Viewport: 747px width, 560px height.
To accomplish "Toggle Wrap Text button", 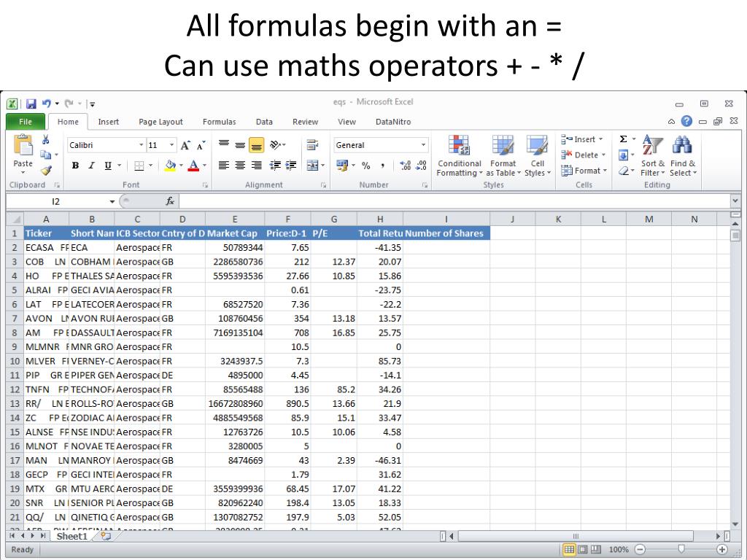I will click(x=312, y=144).
